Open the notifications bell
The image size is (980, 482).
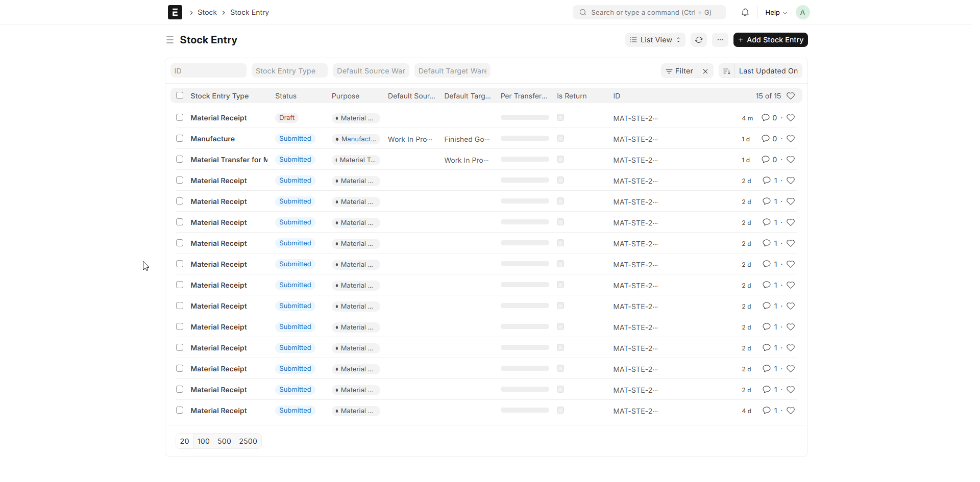tap(745, 12)
